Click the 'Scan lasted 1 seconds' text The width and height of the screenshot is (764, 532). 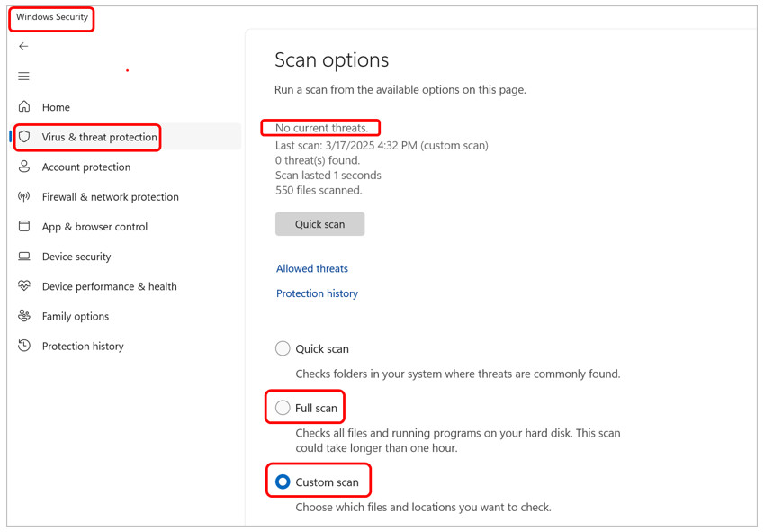[328, 176]
